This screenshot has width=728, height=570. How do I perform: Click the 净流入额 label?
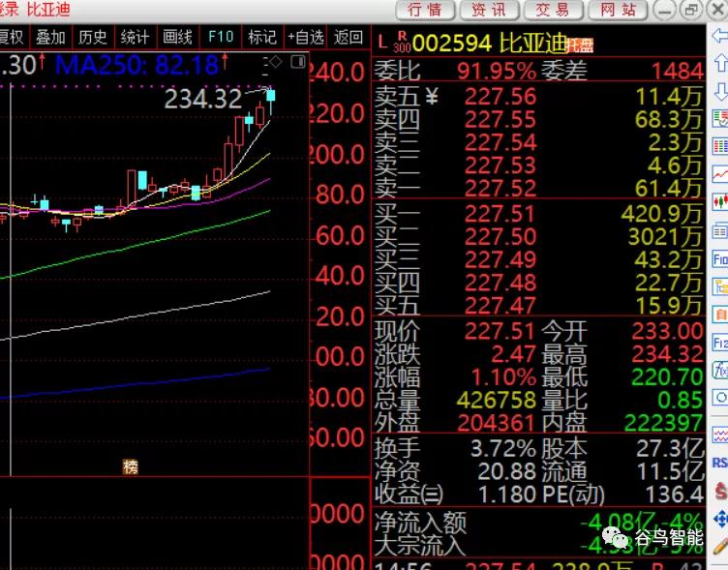421,523
